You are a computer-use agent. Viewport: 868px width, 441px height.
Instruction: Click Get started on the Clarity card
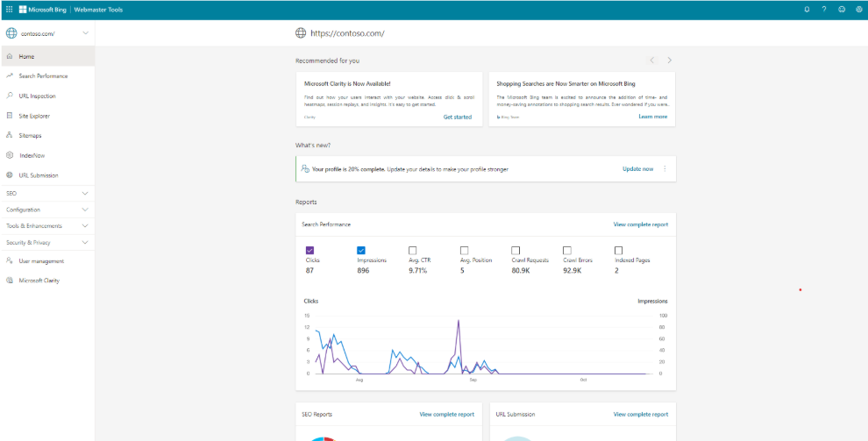point(458,117)
